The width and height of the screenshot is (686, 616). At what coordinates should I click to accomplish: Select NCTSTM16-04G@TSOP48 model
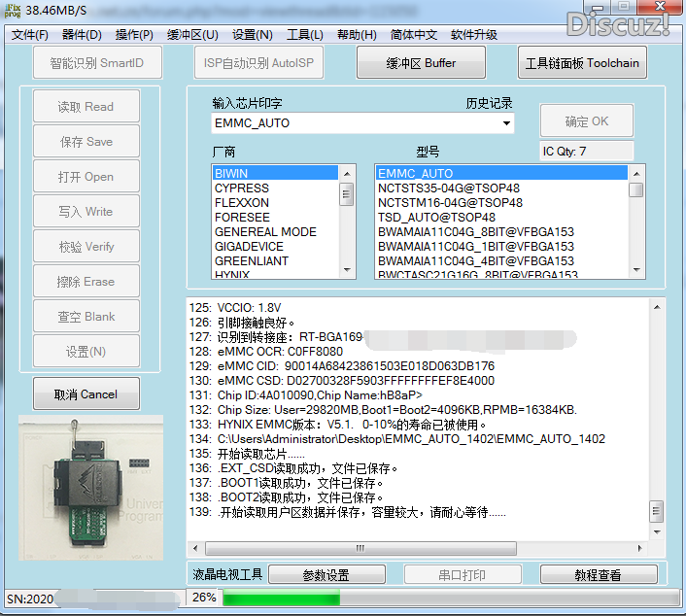[x=501, y=202]
